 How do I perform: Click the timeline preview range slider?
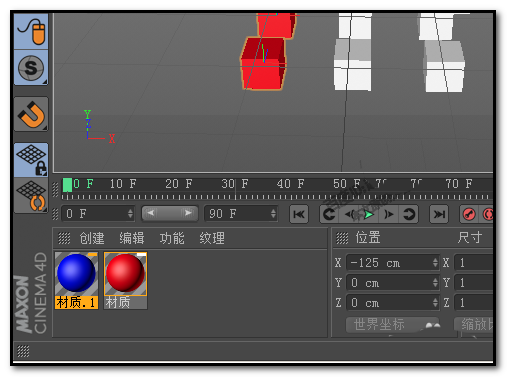tap(170, 213)
